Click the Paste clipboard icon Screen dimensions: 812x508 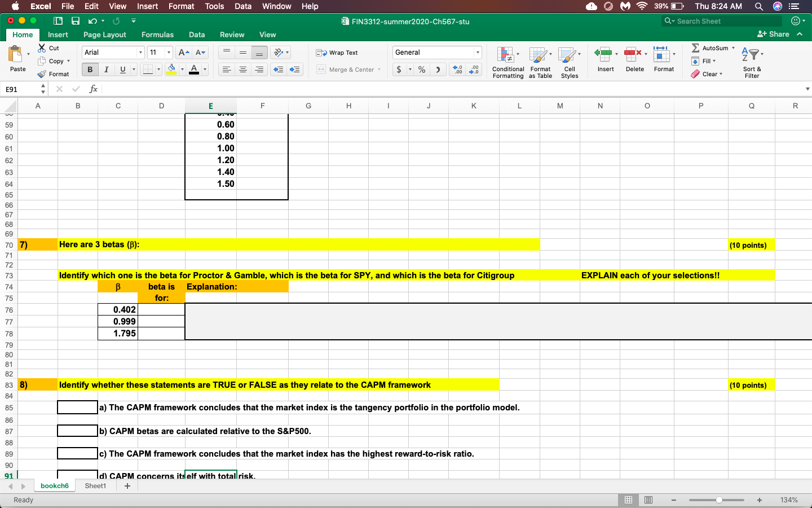[16, 54]
